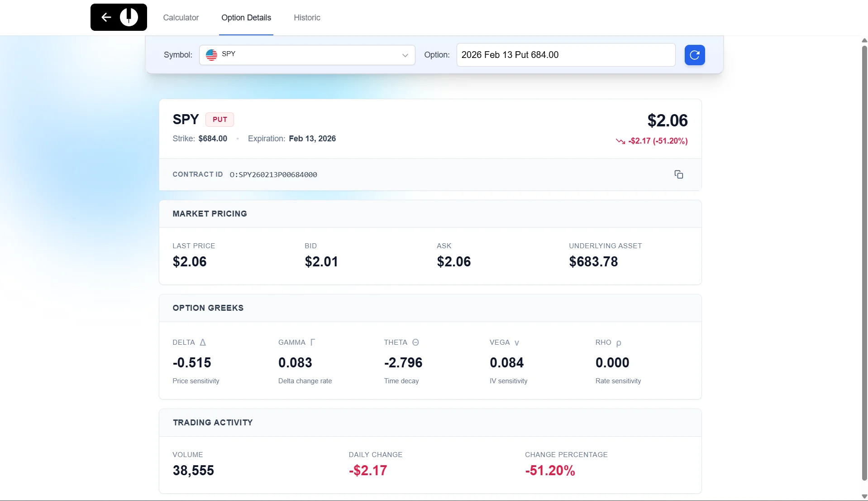Click the Rho symbol icon

[619, 343]
